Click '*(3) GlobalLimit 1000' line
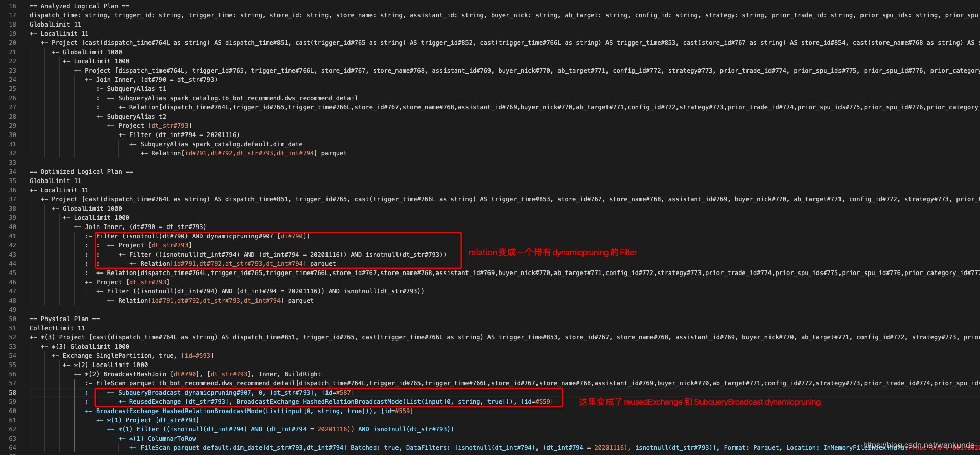The image size is (980, 455). click(x=90, y=347)
